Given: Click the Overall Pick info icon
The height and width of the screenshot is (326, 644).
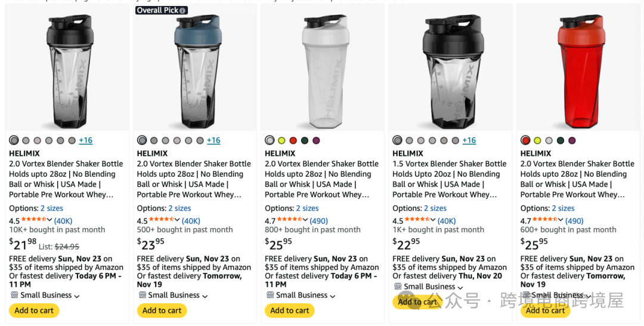Looking at the screenshot, I should pos(183,10).
